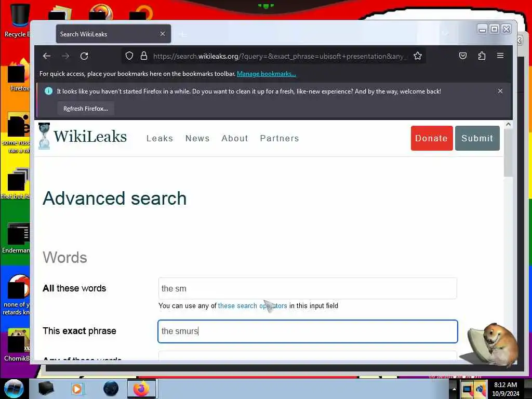Open the these search operators link

pos(252,305)
